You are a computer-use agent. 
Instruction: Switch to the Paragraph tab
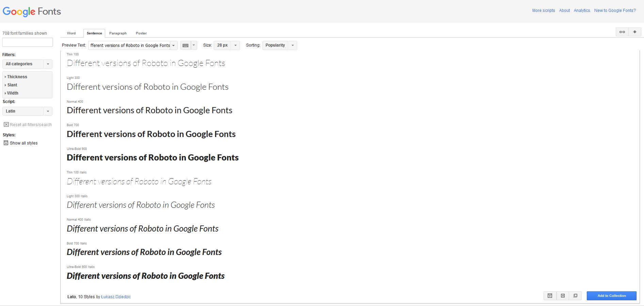click(x=118, y=33)
